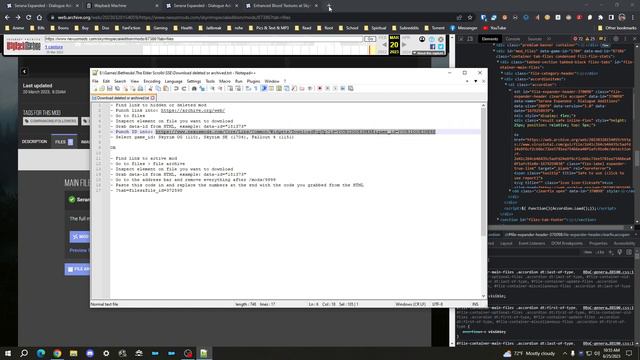Click the bookmark star in address bar
640x360 pixels.
coord(470,18)
